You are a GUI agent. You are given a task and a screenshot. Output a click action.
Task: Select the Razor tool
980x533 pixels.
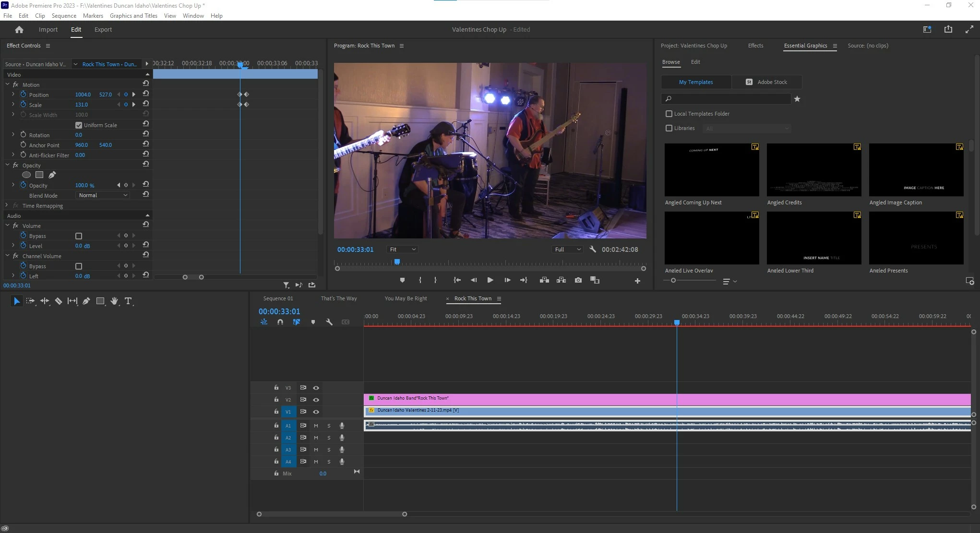59,301
